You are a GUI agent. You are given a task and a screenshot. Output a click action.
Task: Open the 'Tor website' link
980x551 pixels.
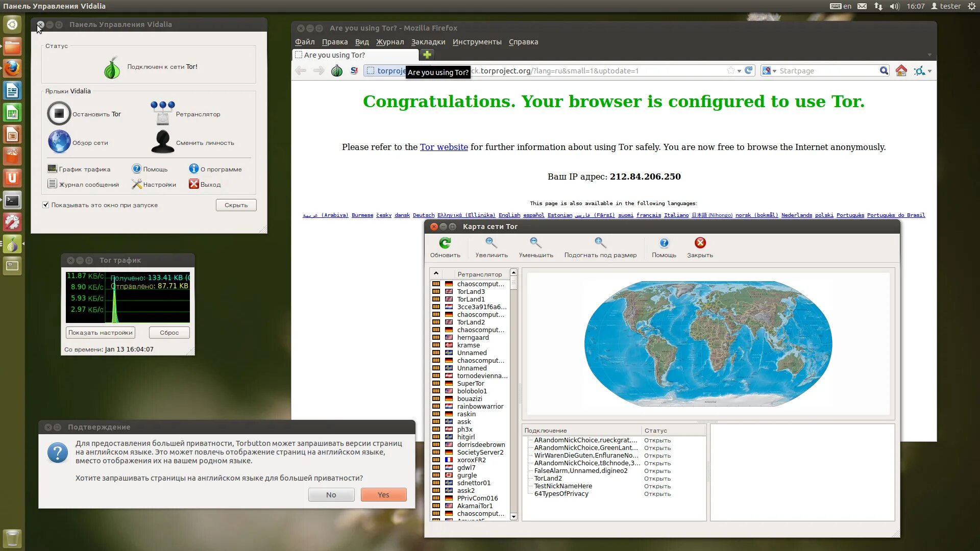[444, 147]
